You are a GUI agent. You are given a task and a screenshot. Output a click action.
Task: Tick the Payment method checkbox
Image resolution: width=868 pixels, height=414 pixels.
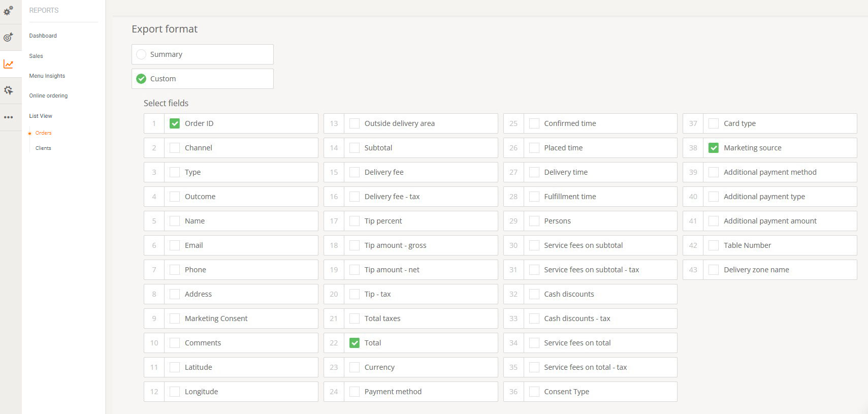click(x=355, y=392)
